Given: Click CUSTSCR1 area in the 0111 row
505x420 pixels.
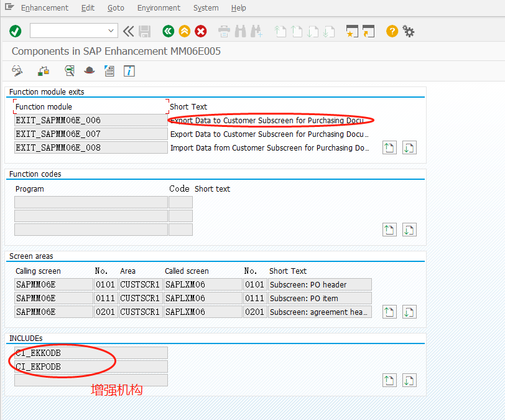Looking at the screenshot, I should [x=140, y=298].
